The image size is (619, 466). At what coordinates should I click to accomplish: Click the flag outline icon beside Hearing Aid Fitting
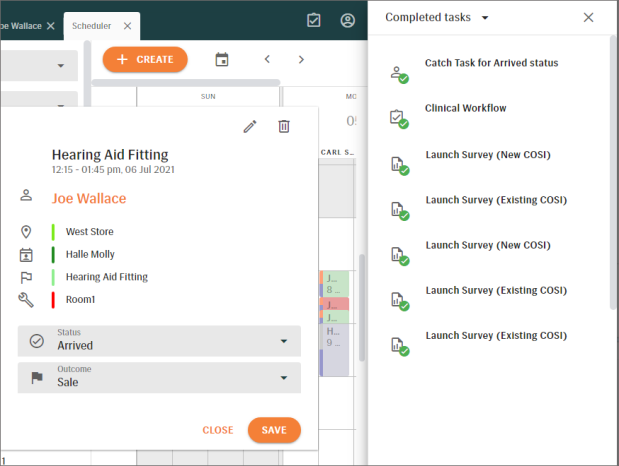(26, 278)
